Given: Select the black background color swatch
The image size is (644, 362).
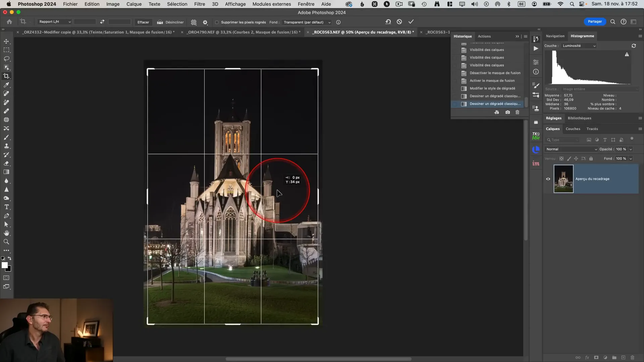Looking at the screenshot, I should tap(9, 269).
